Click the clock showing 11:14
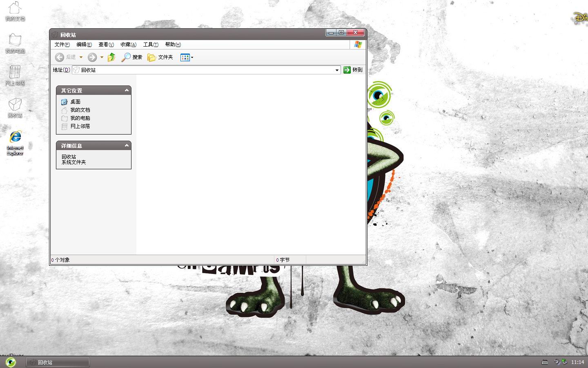Image resolution: width=588 pixels, height=368 pixels. (x=577, y=362)
